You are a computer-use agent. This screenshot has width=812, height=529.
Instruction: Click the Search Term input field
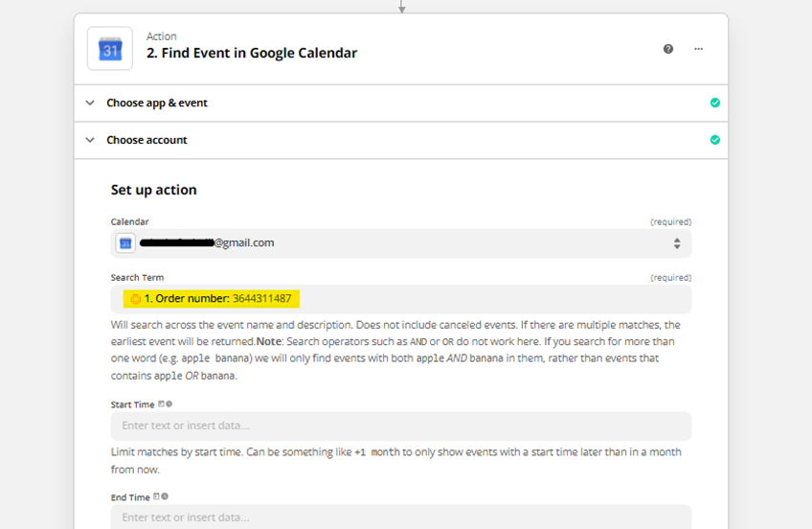[x=401, y=299]
